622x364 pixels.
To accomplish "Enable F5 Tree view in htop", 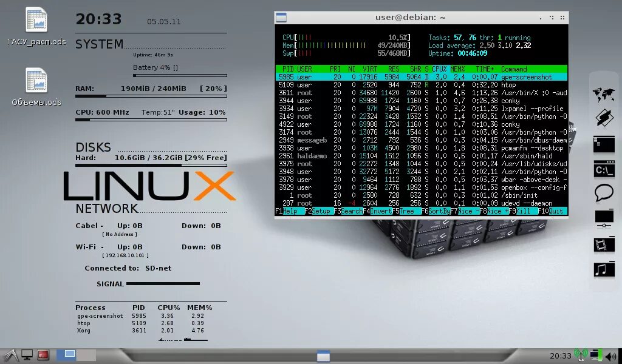I will [x=407, y=211].
